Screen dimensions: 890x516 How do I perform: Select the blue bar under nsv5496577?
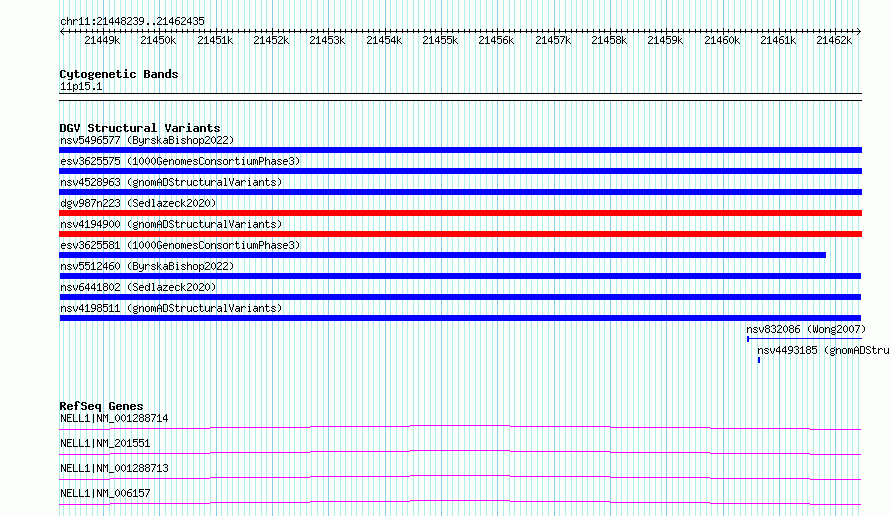460,150
